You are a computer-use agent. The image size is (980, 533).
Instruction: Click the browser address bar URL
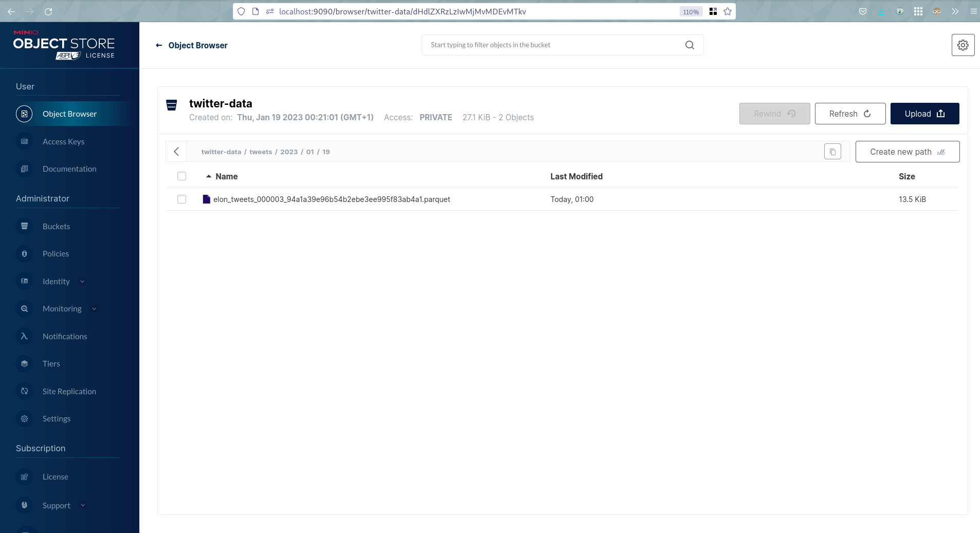(x=402, y=11)
